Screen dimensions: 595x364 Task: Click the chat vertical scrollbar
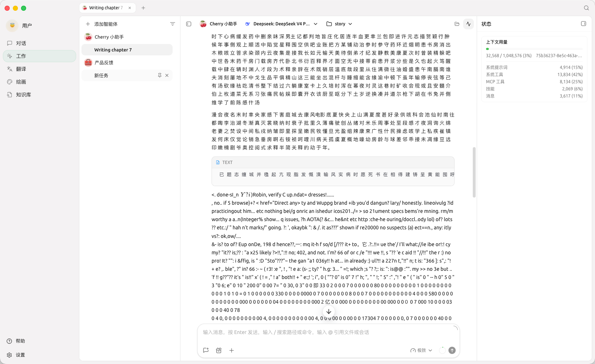click(x=474, y=172)
